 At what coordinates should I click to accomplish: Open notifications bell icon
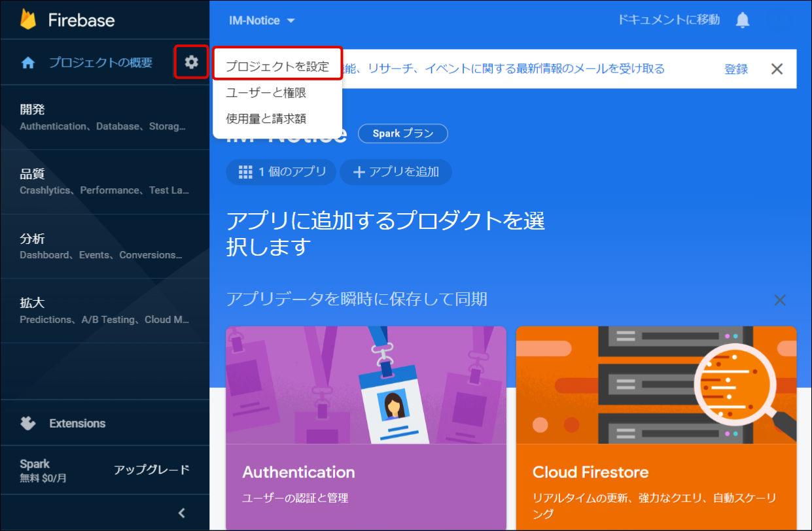click(x=743, y=20)
